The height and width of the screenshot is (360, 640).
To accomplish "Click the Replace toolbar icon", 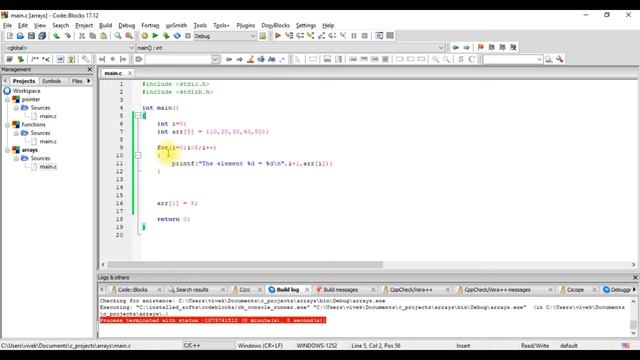I will [x=129, y=36].
